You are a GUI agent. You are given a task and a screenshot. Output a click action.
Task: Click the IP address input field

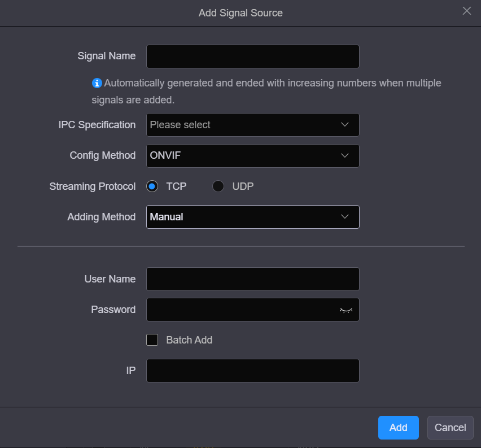pos(252,371)
